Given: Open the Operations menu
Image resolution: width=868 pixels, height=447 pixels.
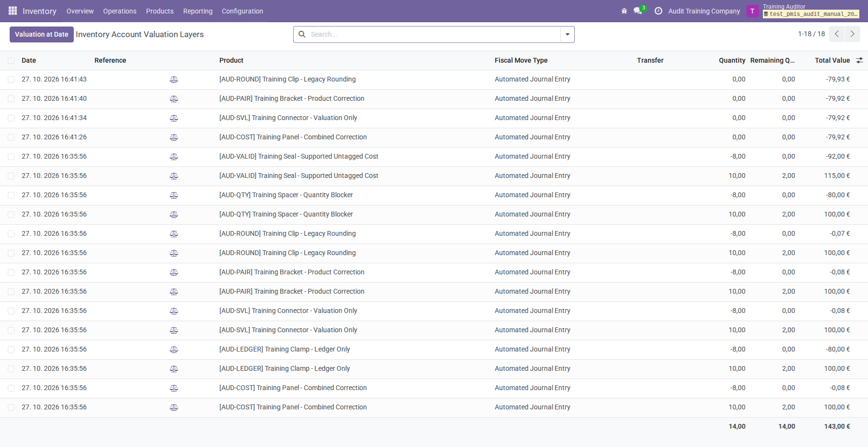Looking at the screenshot, I should (120, 11).
